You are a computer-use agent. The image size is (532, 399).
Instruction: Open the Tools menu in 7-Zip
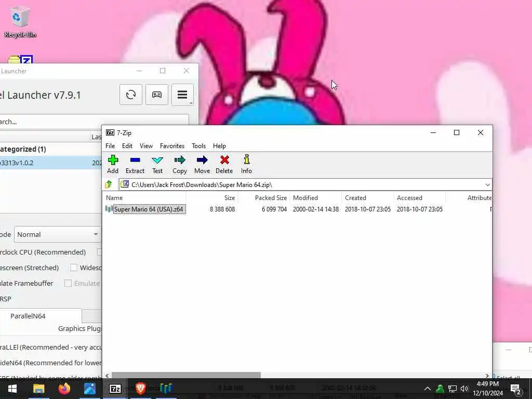coord(199,146)
